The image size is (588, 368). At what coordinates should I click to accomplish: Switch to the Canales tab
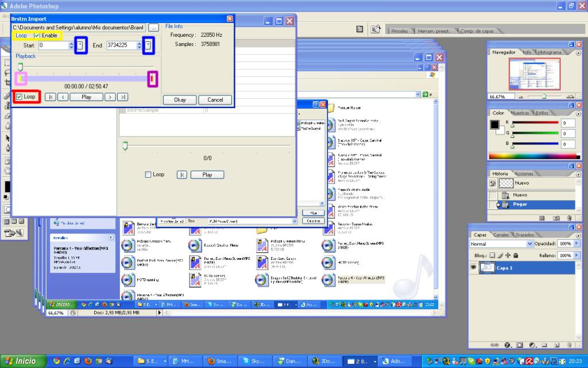click(501, 235)
